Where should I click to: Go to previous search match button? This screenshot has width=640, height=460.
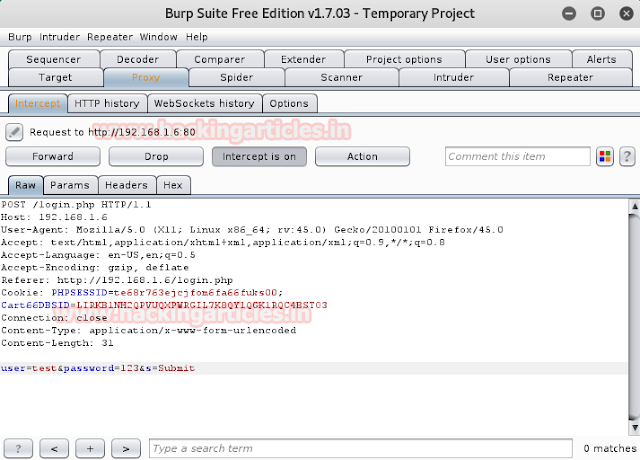pyautogui.click(x=54, y=449)
